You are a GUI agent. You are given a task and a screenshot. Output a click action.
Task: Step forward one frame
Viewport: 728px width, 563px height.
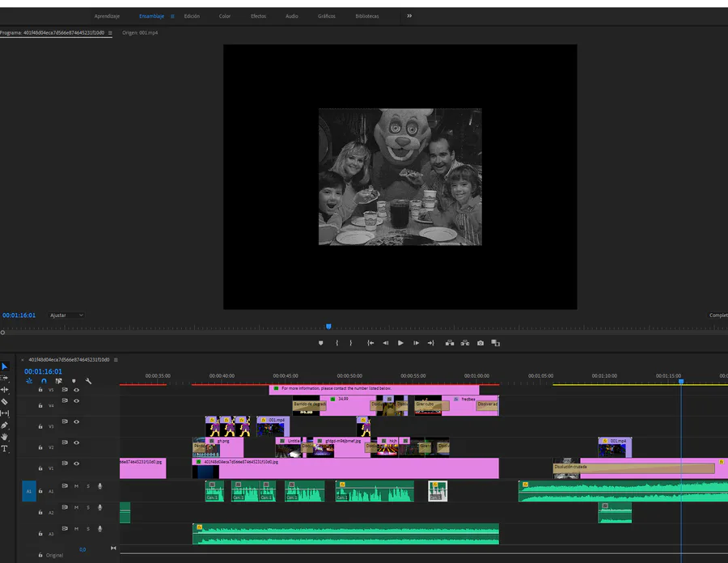[x=416, y=343]
